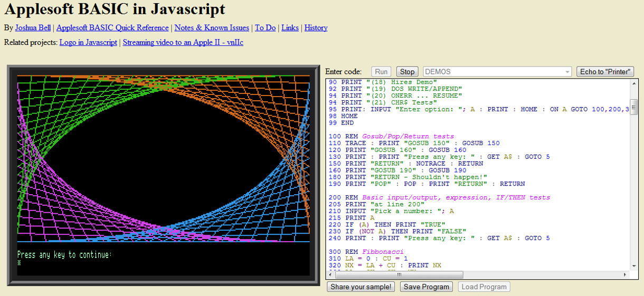
Task: Click code line 90 "(18) Hires Demo"
Action: 383,82
